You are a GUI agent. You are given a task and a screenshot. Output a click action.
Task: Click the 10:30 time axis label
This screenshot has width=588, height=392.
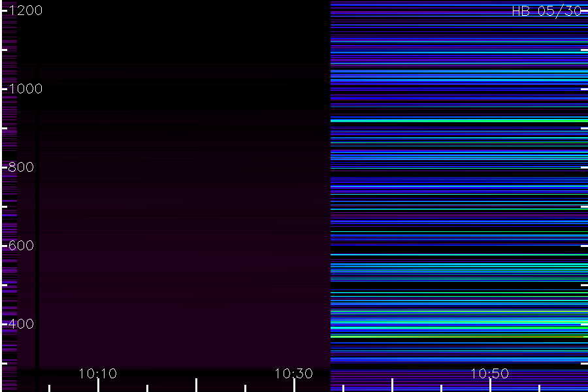(x=293, y=373)
